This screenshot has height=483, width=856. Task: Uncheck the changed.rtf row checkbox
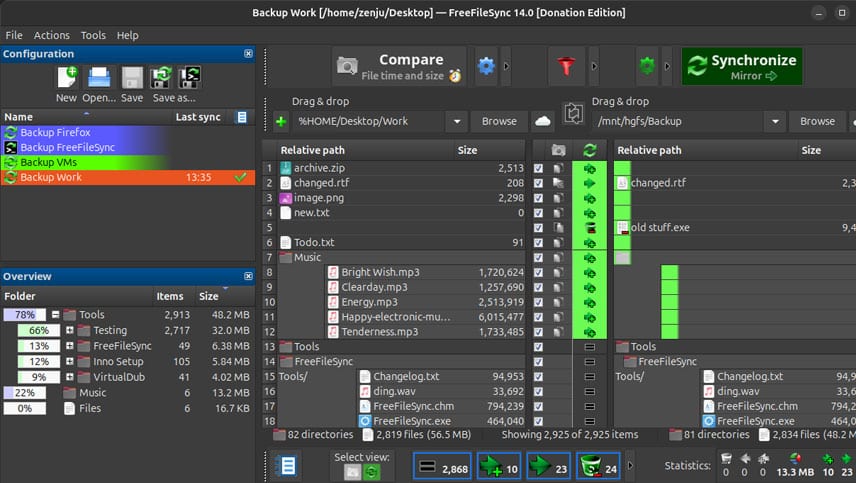[x=538, y=183]
